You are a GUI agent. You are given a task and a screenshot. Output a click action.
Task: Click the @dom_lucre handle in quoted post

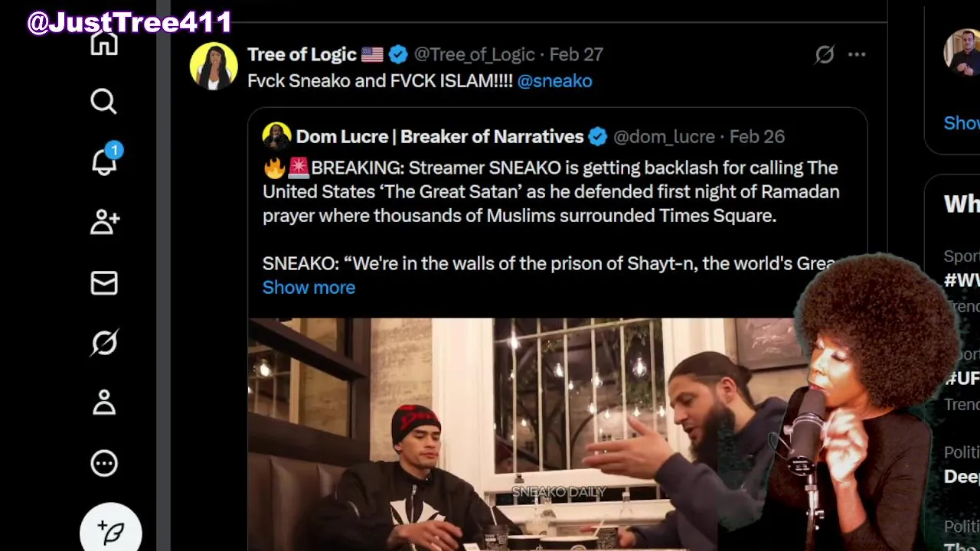664,136
